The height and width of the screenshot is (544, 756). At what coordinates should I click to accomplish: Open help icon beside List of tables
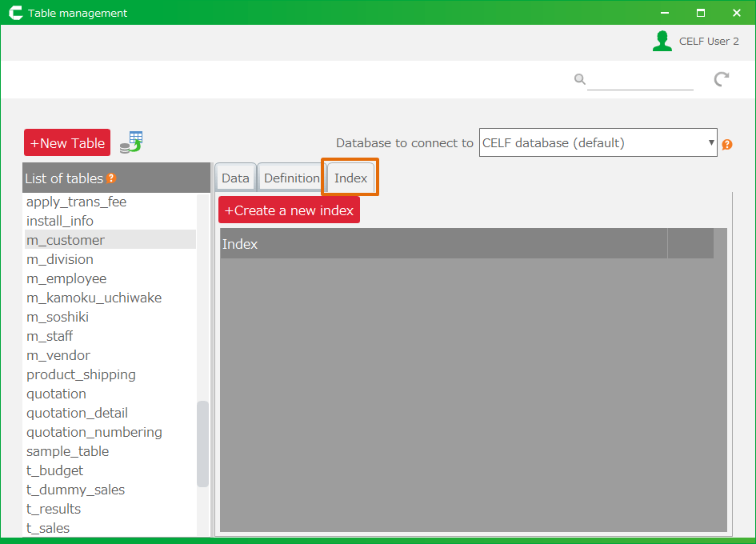(112, 178)
